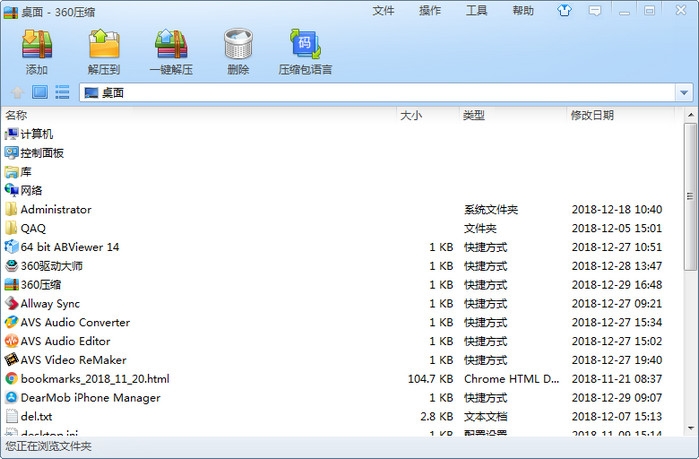The width and height of the screenshot is (699, 459).
Task: Open the 文件 menu
Action: (x=383, y=11)
